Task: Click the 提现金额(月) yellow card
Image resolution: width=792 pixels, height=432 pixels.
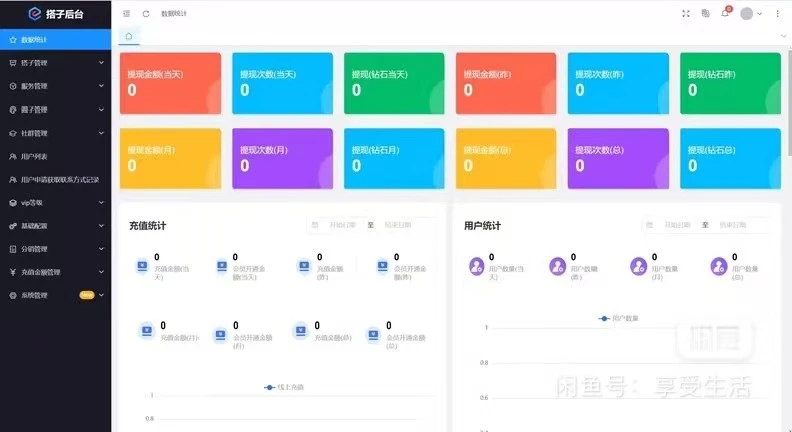Action: tap(170, 159)
